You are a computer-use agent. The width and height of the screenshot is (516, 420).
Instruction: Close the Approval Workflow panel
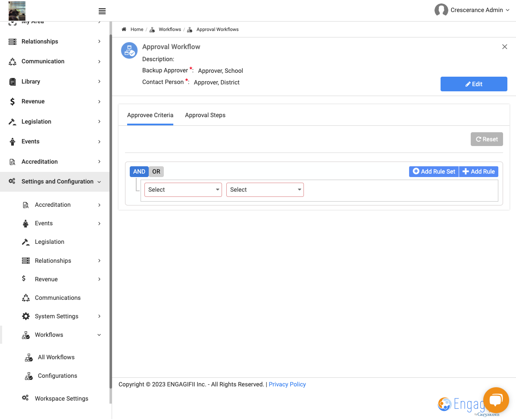coord(504,47)
